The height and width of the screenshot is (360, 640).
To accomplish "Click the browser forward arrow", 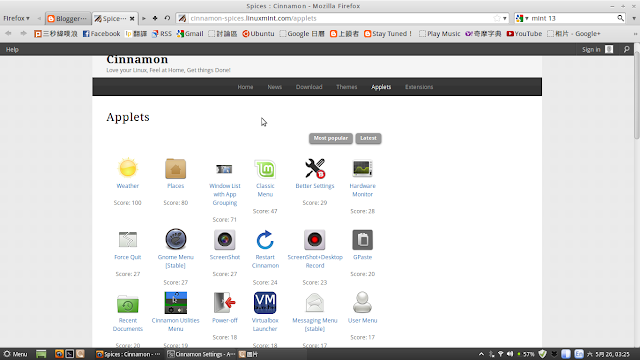I will pos(23,33).
